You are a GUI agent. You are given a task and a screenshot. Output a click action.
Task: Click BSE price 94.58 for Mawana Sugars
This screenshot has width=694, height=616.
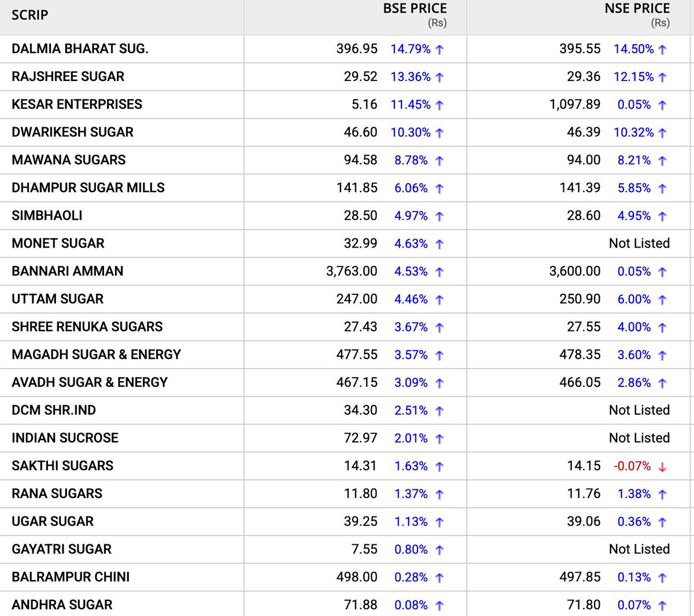(360, 160)
